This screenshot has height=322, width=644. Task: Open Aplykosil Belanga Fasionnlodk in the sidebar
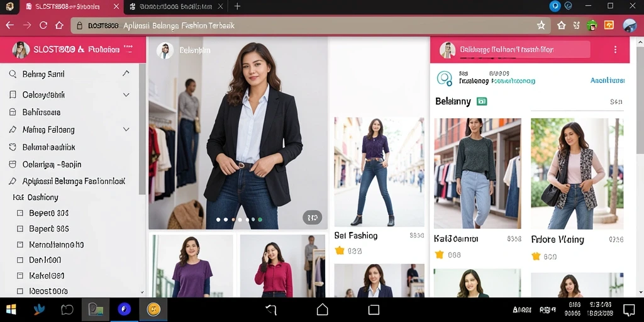[x=74, y=181]
